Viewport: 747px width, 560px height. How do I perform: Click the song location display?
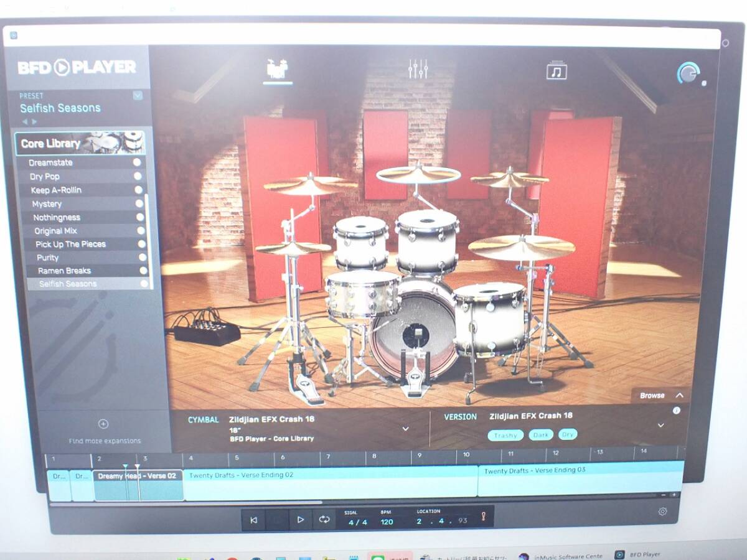coord(442,520)
